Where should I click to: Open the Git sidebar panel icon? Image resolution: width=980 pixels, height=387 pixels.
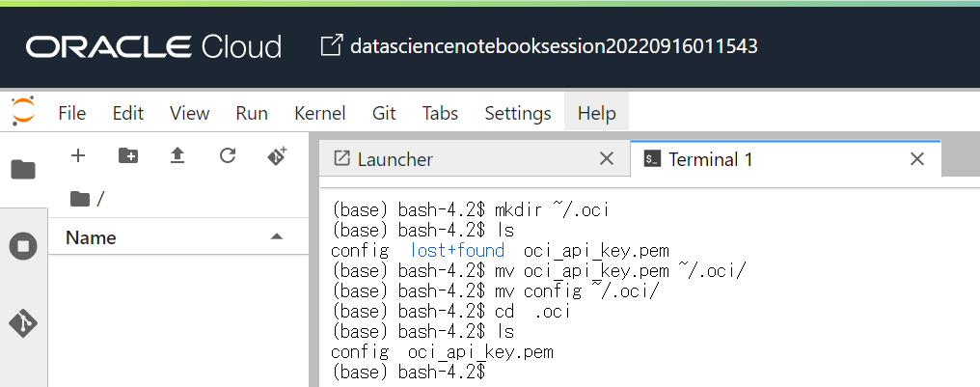coord(23,322)
